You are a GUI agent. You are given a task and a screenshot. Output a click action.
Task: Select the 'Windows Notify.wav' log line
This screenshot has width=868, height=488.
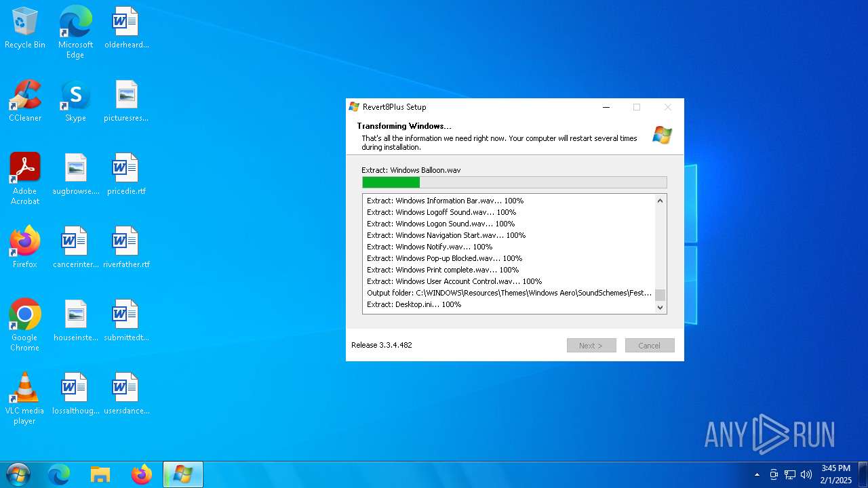point(429,247)
